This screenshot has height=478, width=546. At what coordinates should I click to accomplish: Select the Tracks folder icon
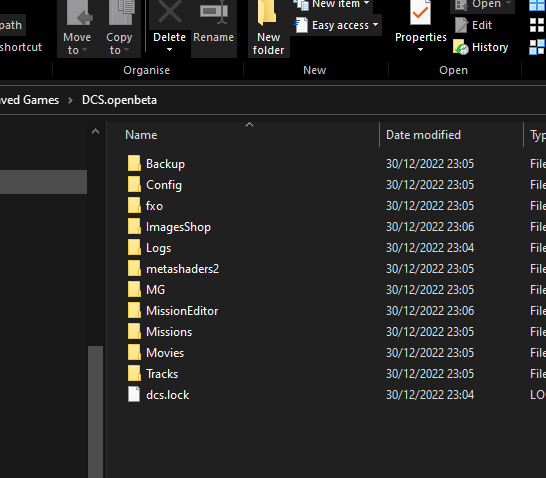[x=134, y=374]
